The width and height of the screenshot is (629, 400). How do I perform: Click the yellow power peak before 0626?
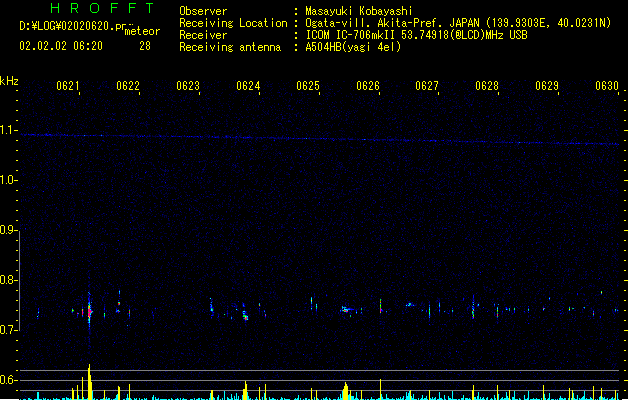coord(346,391)
